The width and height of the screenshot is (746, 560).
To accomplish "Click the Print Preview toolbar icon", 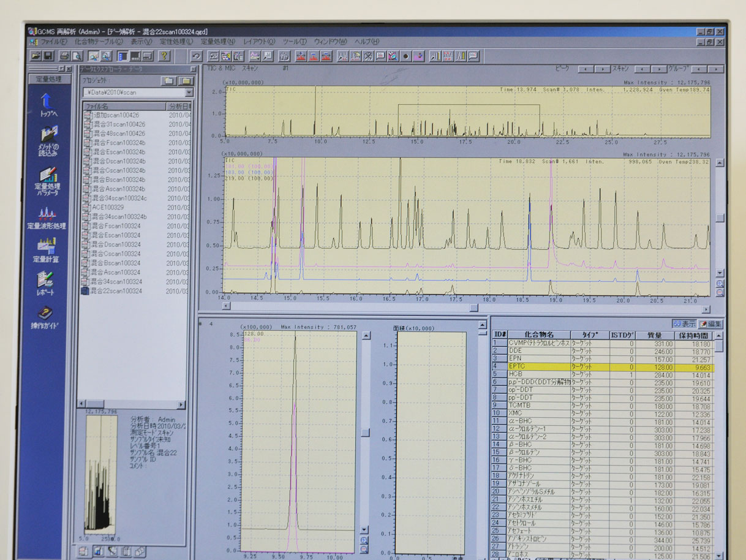I will point(77,56).
